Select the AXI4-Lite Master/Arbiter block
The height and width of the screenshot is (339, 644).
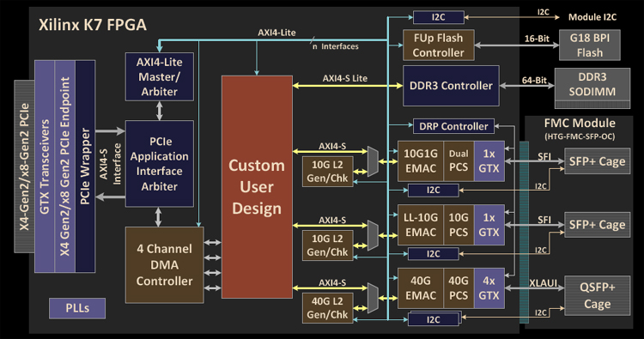pyautogui.click(x=160, y=76)
